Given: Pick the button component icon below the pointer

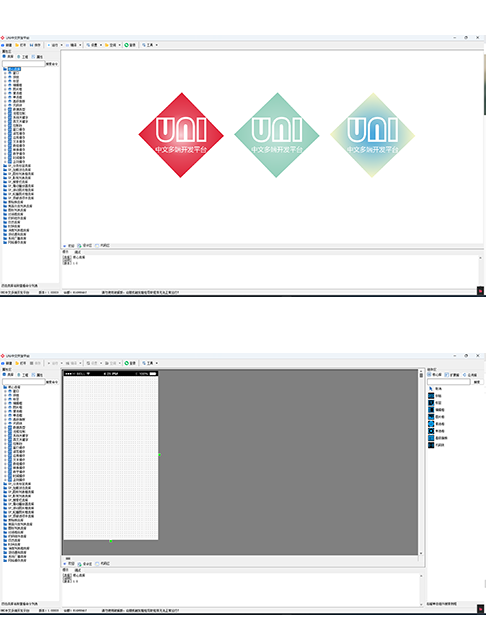Looking at the screenshot, I should (431, 396).
